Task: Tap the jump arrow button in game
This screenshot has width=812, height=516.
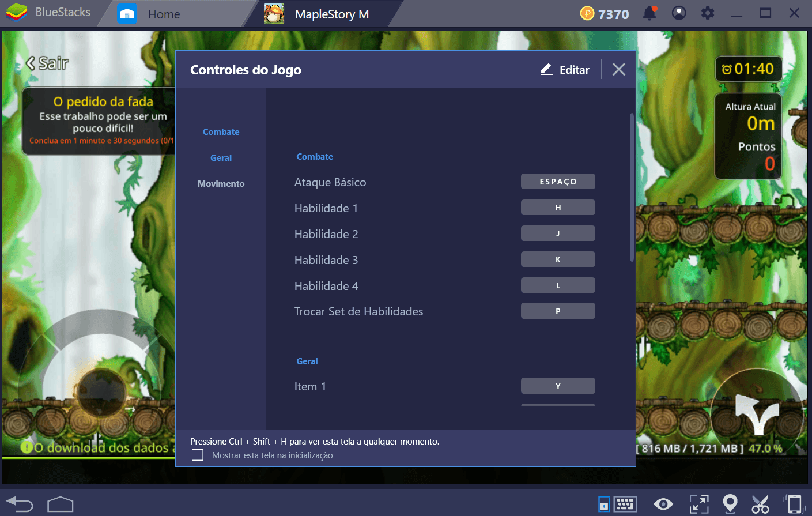Action: coord(757,413)
